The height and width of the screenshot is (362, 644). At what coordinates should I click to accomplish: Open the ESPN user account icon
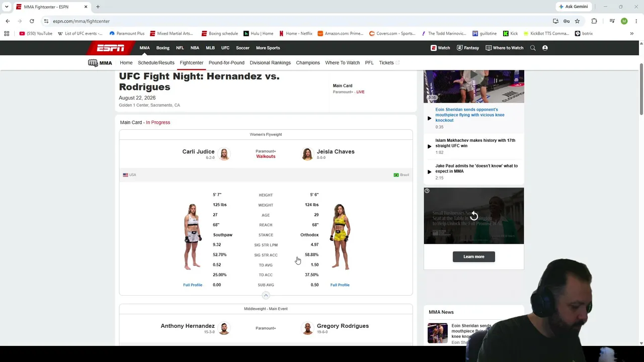(x=545, y=48)
